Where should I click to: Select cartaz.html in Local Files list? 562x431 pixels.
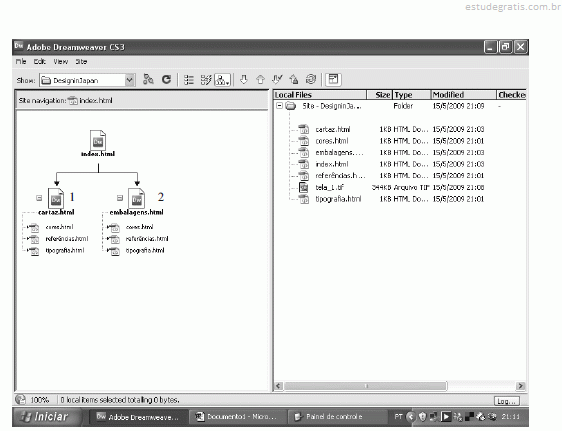(x=333, y=129)
